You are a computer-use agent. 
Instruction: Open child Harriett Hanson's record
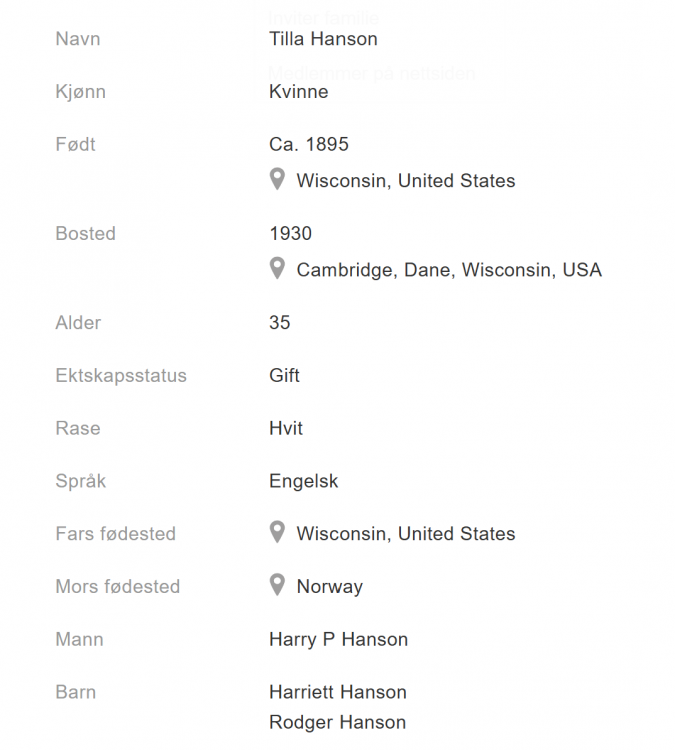(x=337, y=692)
